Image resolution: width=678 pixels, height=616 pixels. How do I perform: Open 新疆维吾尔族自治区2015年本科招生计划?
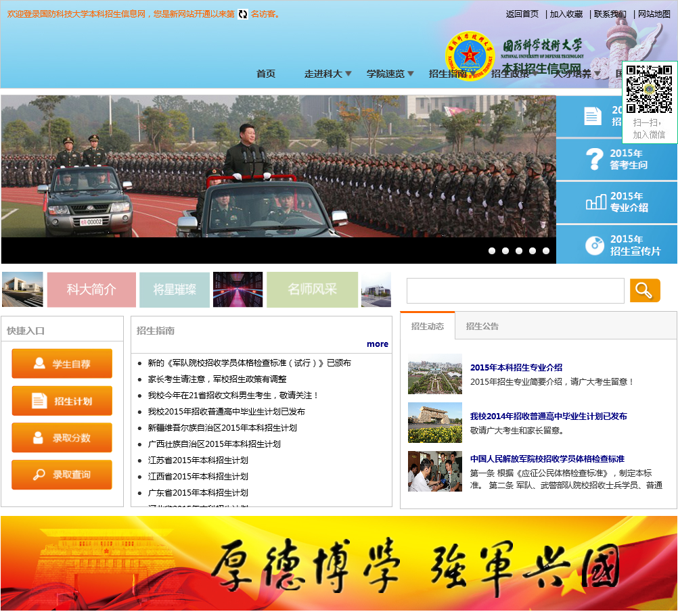222,427
